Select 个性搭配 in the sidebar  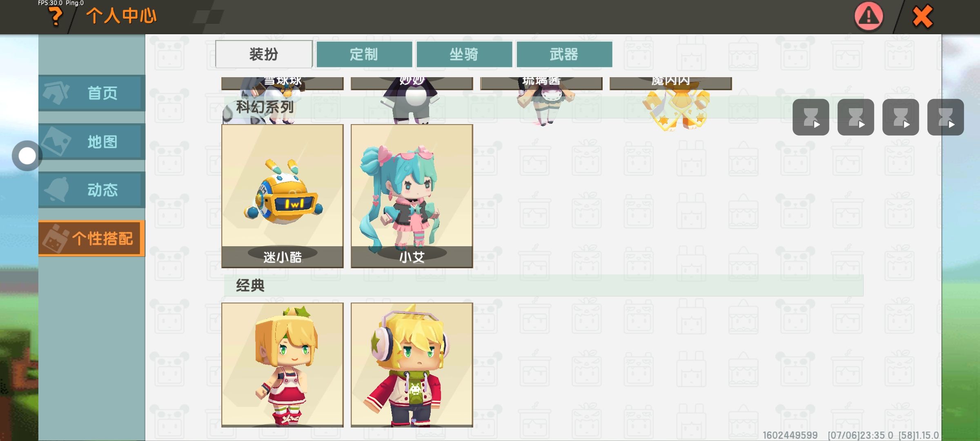click(92, 238)
